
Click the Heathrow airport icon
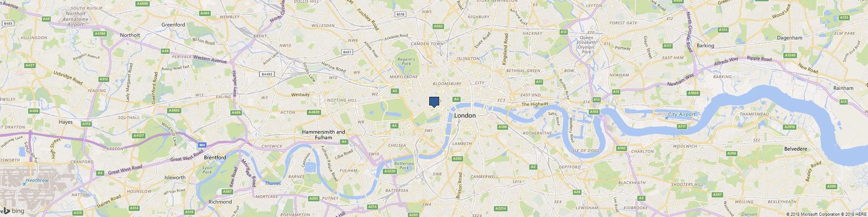tap(24, 184)
